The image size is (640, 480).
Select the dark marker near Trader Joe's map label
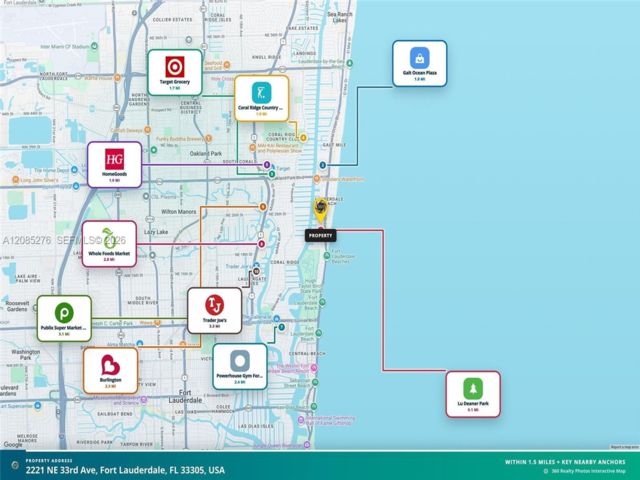(x=256, y=271)
